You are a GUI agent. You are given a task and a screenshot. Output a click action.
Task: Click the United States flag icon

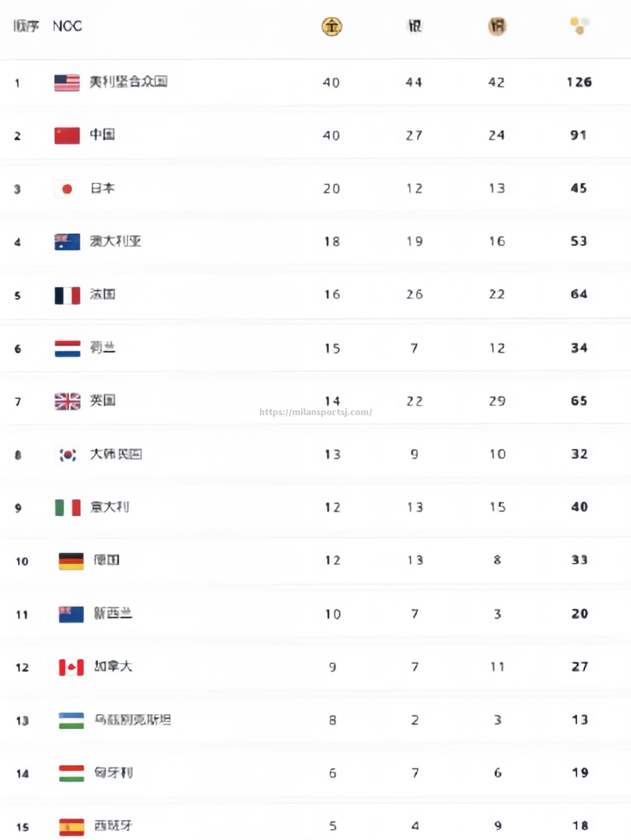tap(67, 83)
